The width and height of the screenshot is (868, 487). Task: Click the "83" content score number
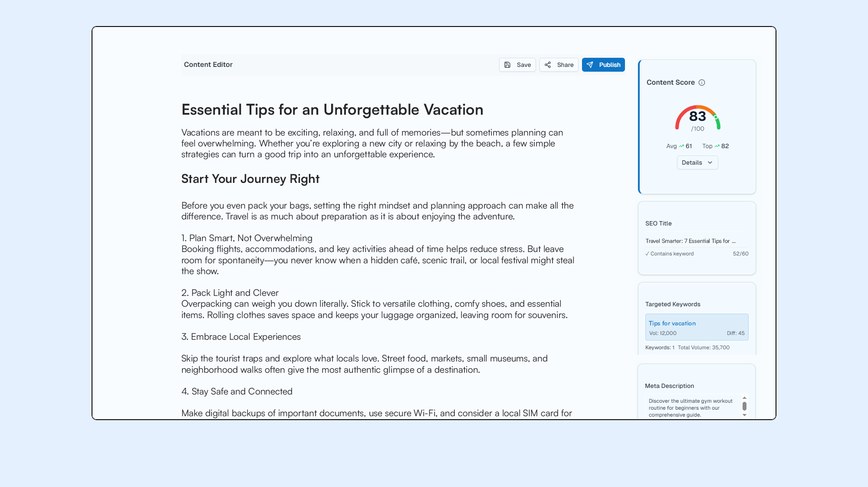pyautogui.click(x=697, y=116)
